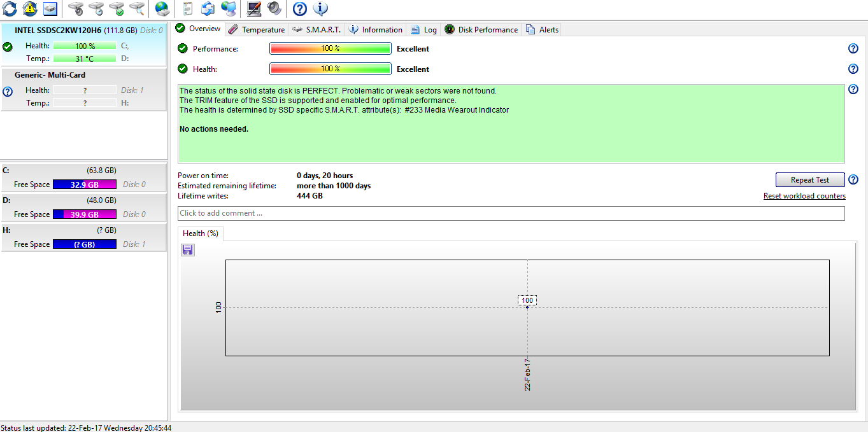Image resolution: width=868 pixels, height=432 pixels.
Task: Click the disk with green checkmark icon
Action: 117,9
